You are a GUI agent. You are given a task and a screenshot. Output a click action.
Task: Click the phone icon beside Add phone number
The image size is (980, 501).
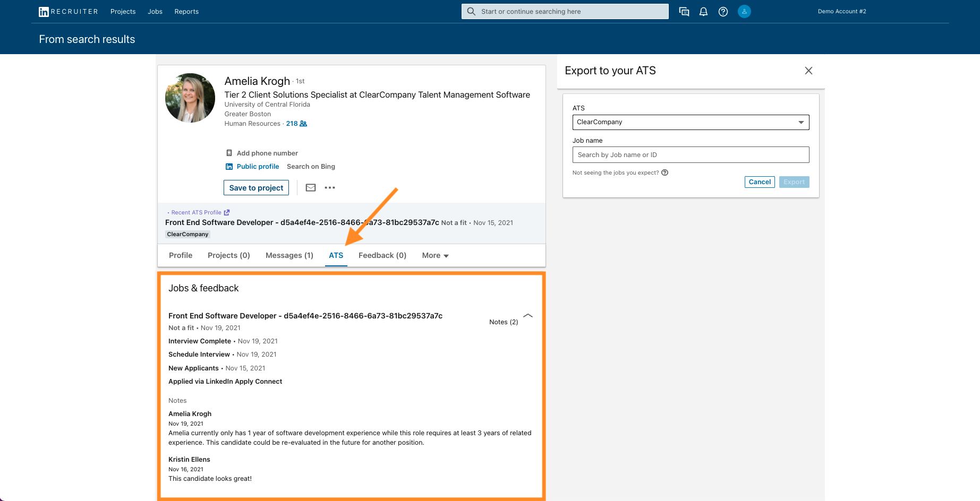coord(229,153)
